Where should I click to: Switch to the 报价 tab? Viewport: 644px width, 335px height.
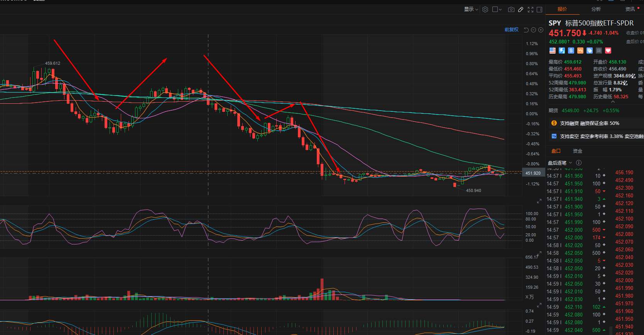click(562, 9)
